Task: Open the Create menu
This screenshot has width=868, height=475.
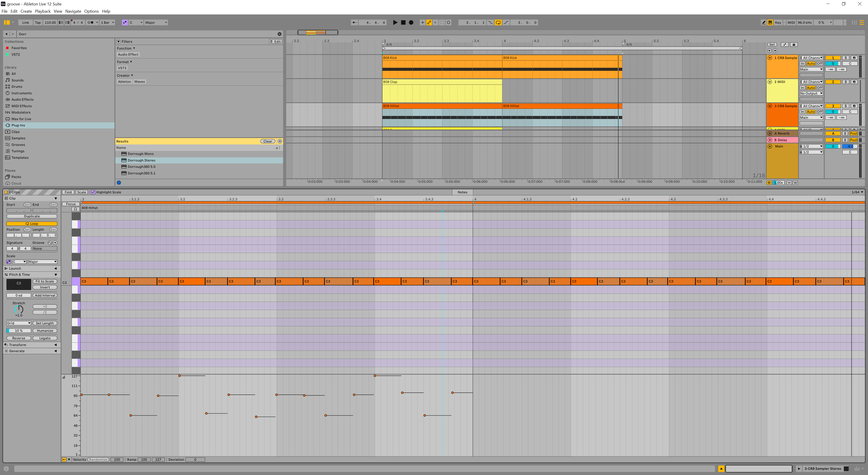Action: pos(26,11)
